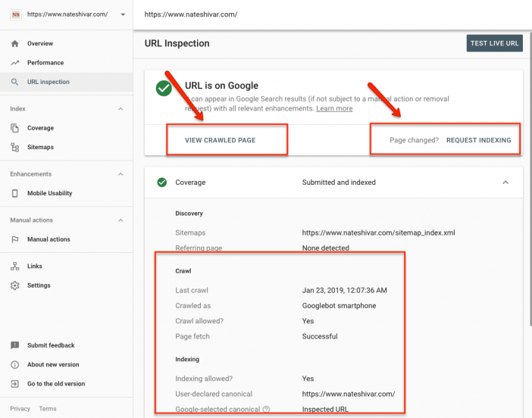532x418 pixels.
Task: Click the 'Page changed?' text
Action: tap(414, 140)
